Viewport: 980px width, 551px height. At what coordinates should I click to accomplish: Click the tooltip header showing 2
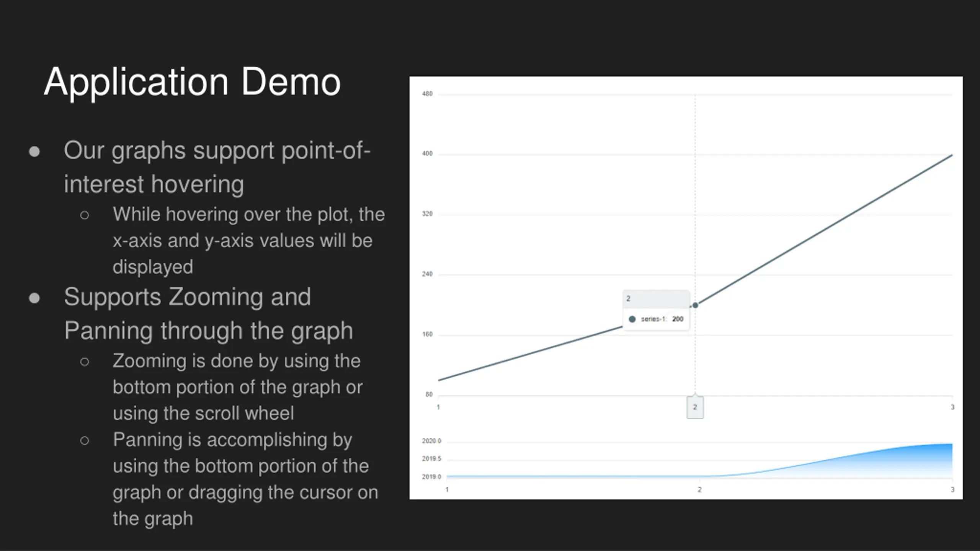[x=656, y=299]
